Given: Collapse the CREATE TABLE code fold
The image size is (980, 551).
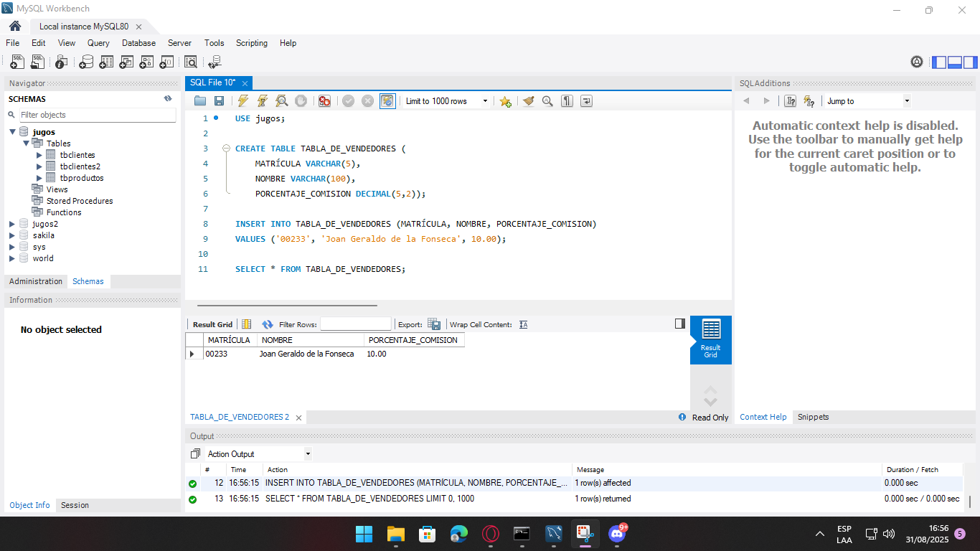Looking at the screenshot, I should tap(226, 149).
